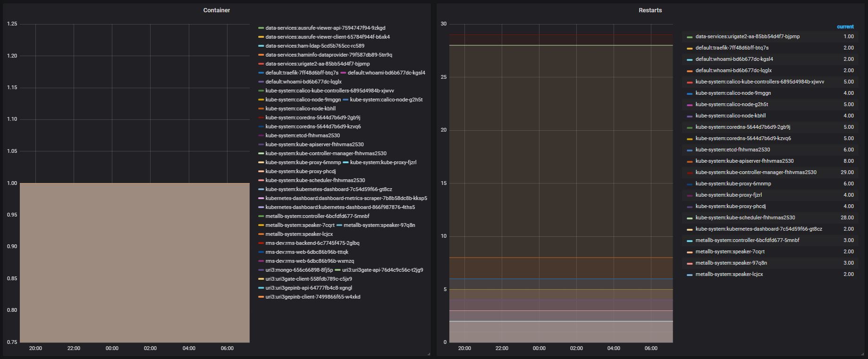Image resolution: width=868 pixels, height=359 pixels.
Task: Click the 8.00 value for kube-apiserver
Action: [x=848, y=161]
